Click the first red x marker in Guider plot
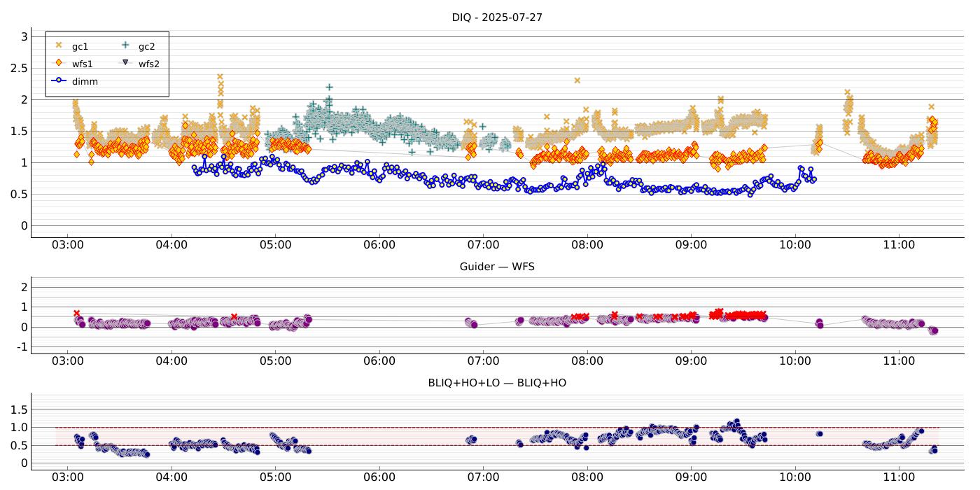This screenshot has width=980, height=490. (76, 313)
